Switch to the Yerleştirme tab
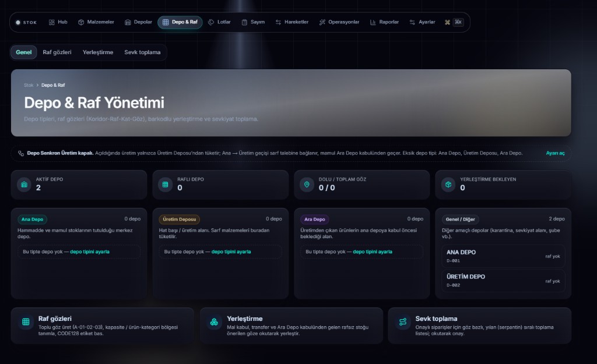The width and height of the screenshot is (597, 364). [98, 52]
